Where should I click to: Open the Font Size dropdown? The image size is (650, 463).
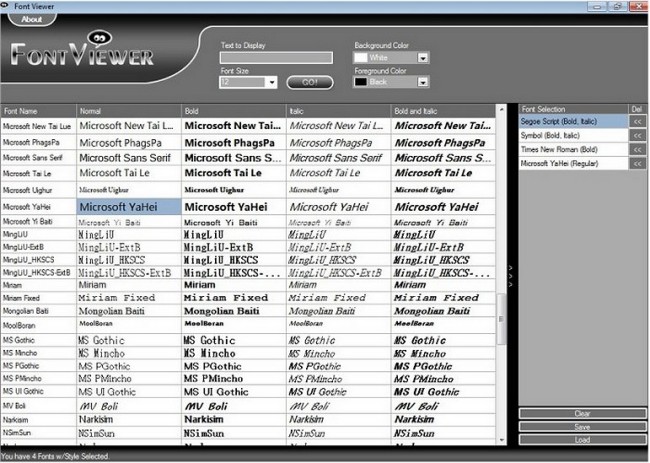click(x=272, y=82)
